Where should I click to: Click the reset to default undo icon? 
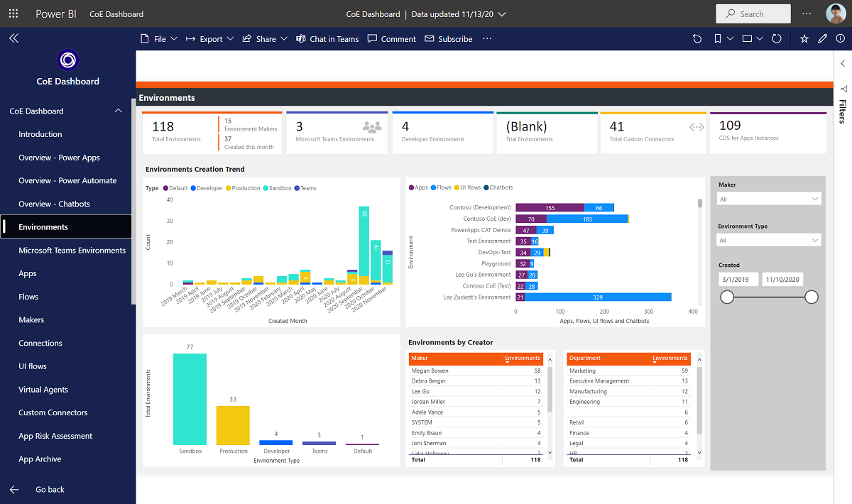click(x=697, y=39)
